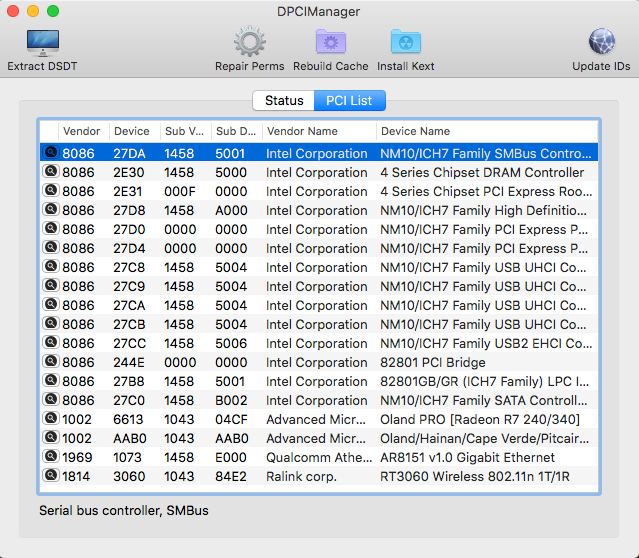Click the Extract DSDT monitor icon
The width and height of the screenshot is (639, 558).
point(43,43)
